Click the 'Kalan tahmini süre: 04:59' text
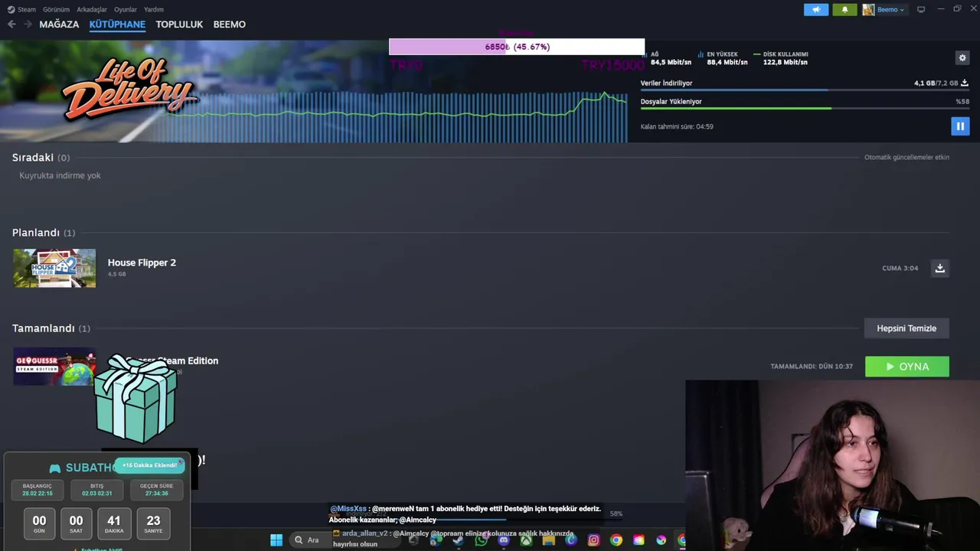This screenshot has width=980, height=551. pyautogui.click(x=677, y=127)
